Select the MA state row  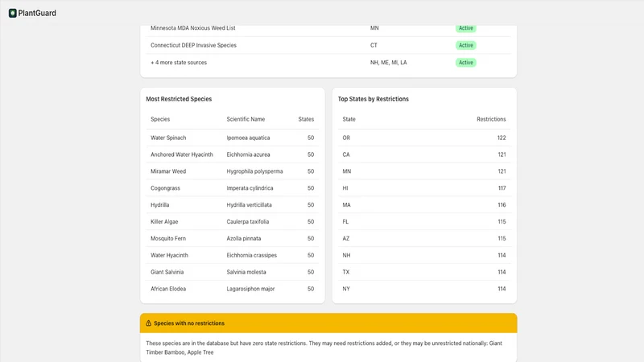[x=424, y=205]
